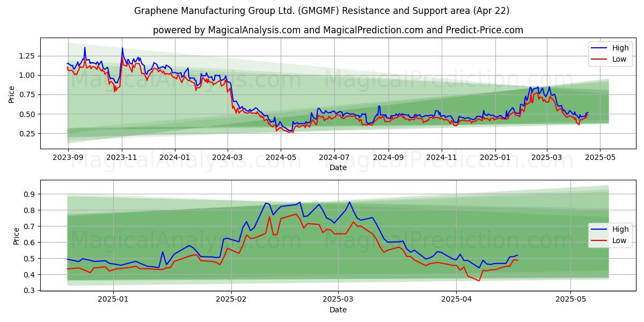Viewport: 644px width, 322px height.
Task: Click the '1.00' y-axis tick on top chart
Action: [x=27, y=75]
